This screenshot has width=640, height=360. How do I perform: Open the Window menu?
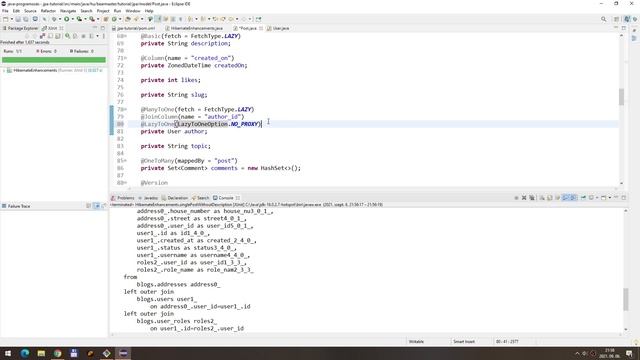(133, 11)
